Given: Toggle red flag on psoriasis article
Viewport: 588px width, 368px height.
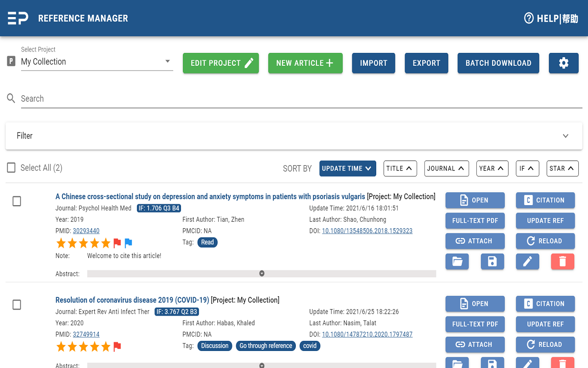Looking at the screenshot, I should 117,243.
